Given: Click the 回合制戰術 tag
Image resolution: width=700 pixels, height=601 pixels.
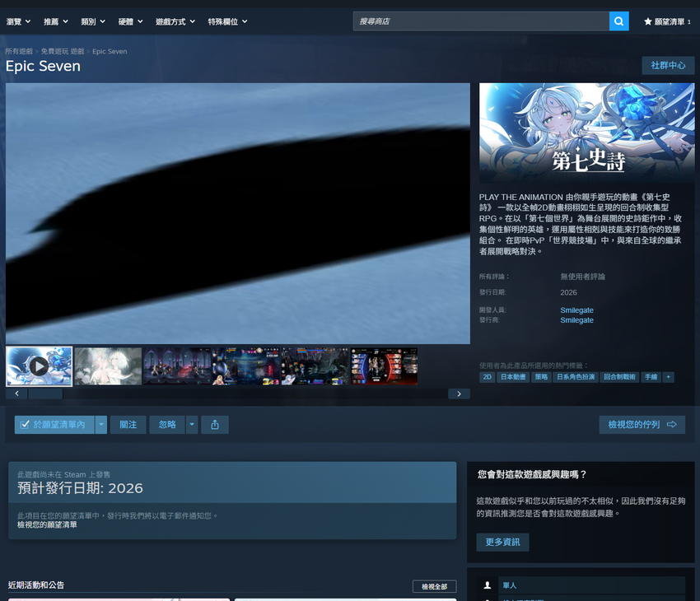Looking at the screenshot, I should [x=619, y=377].
